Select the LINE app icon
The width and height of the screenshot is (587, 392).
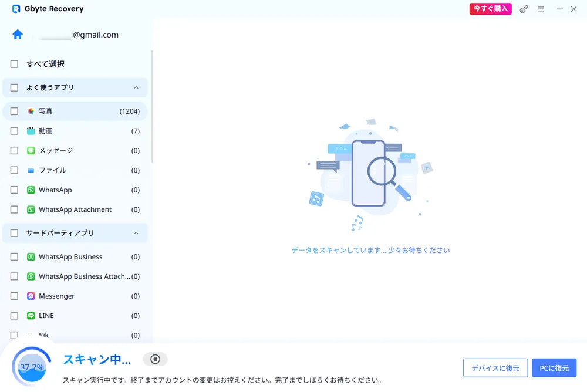coord(31,316)
